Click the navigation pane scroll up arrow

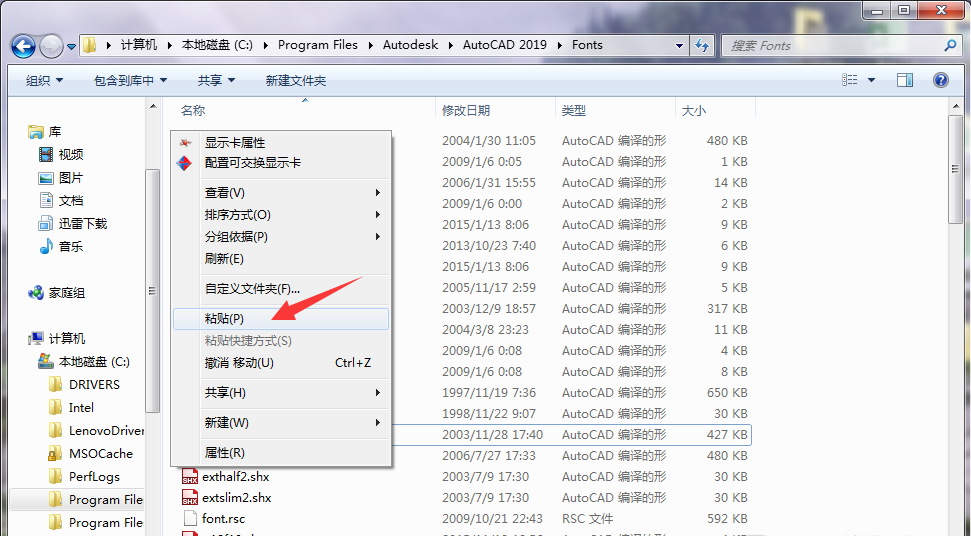pos(152,107)
